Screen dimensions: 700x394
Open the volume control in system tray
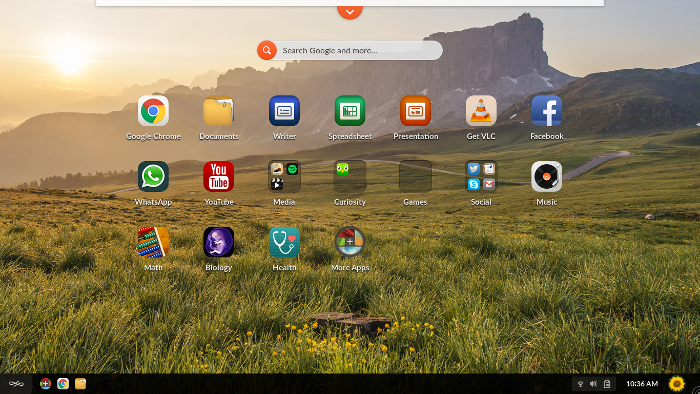pos(593,384)
